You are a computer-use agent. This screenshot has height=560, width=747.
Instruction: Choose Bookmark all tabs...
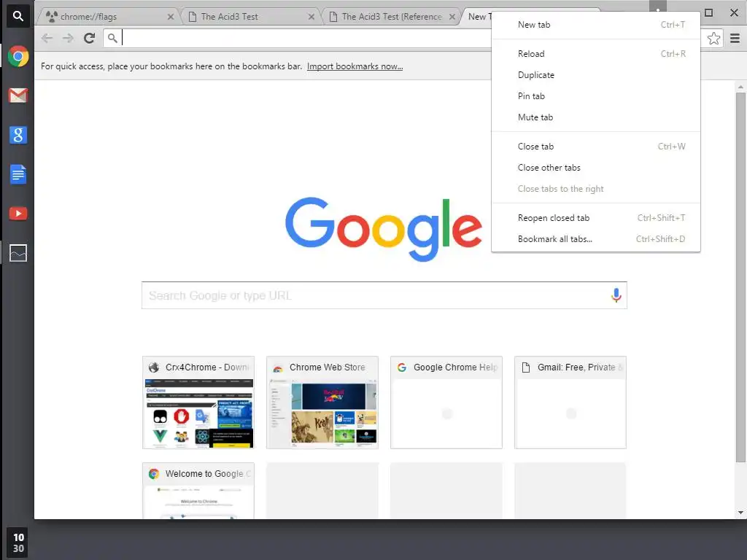[595, 239]
